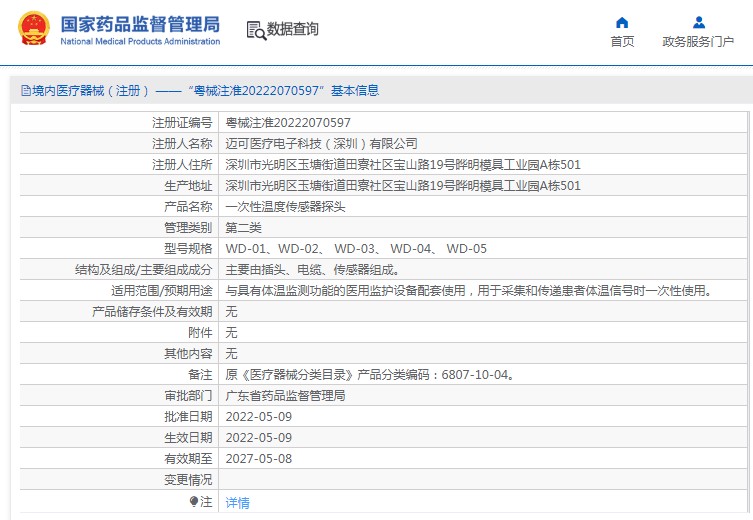This screenshot has width=753, height=520.
Task: Click the 生产地址 address value
Action: point(403,186)
